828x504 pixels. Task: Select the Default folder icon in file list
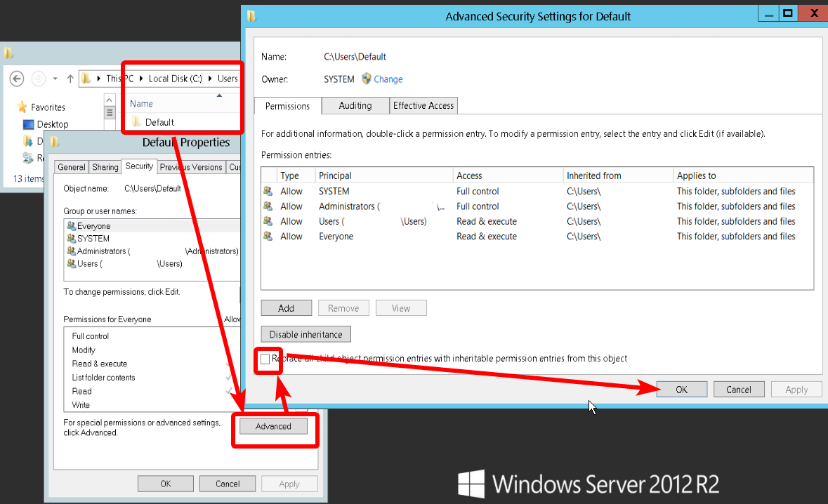point(137,122)
